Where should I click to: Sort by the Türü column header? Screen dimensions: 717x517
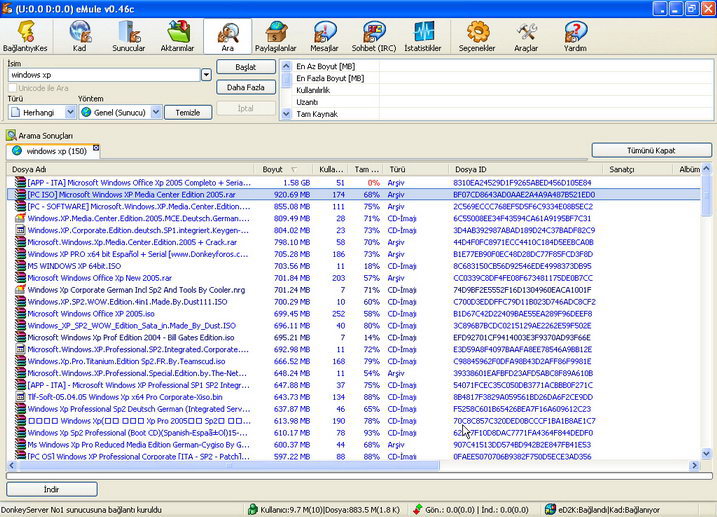click(x=416, y=169)
